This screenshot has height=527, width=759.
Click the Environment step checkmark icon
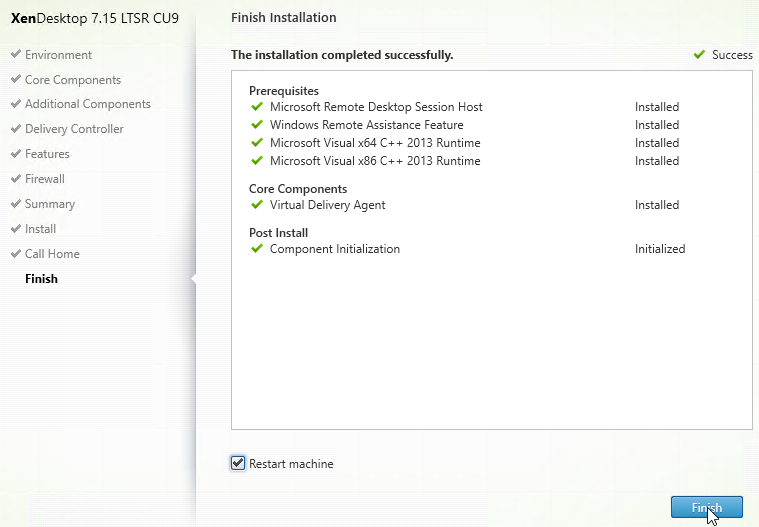pos(16,54)
